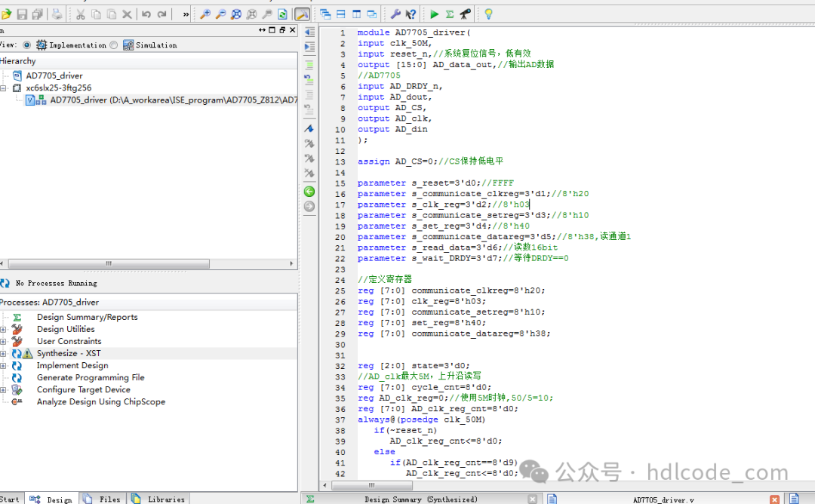The height and width of the screenshot is (504, 815).
Task: Expand the Implement Design process node
Action: (3, 366)
